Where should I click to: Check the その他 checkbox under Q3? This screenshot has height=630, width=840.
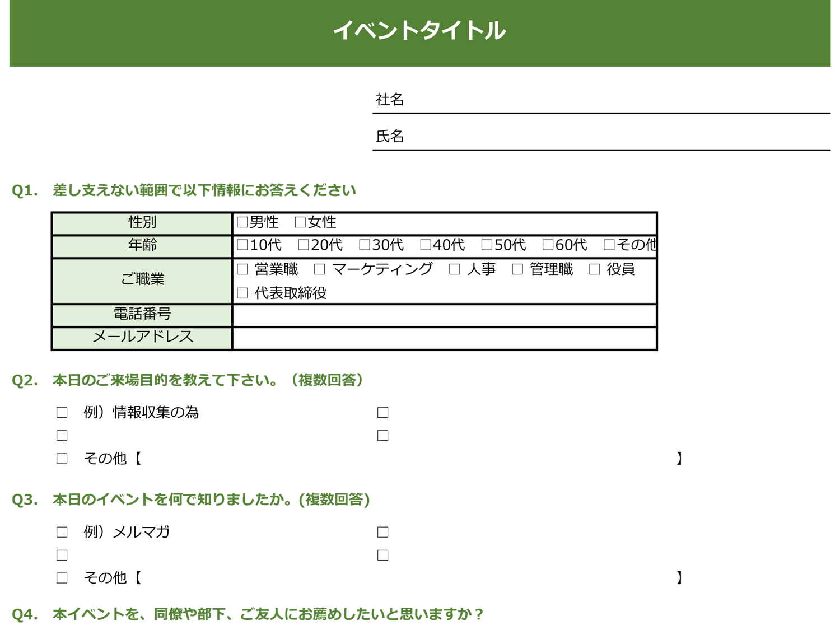point(62,578)
